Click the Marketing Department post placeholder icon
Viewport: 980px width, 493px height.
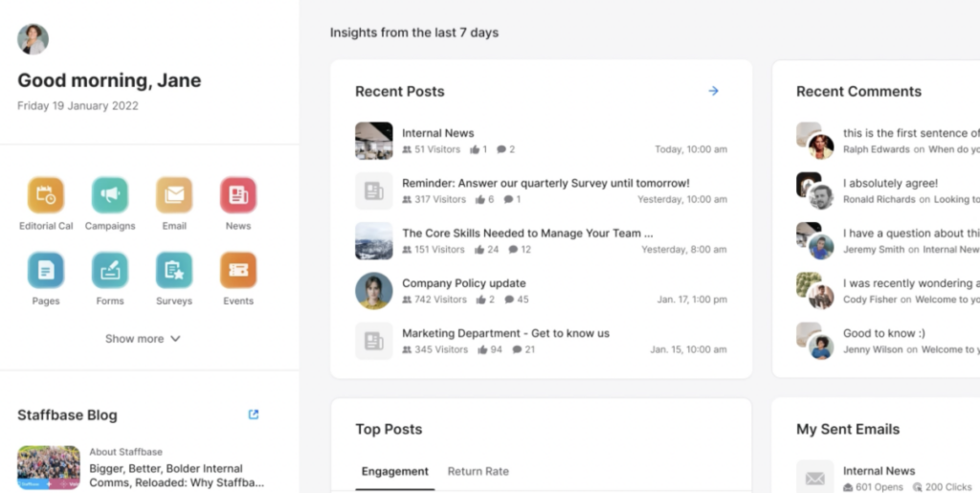coord(374,341)
